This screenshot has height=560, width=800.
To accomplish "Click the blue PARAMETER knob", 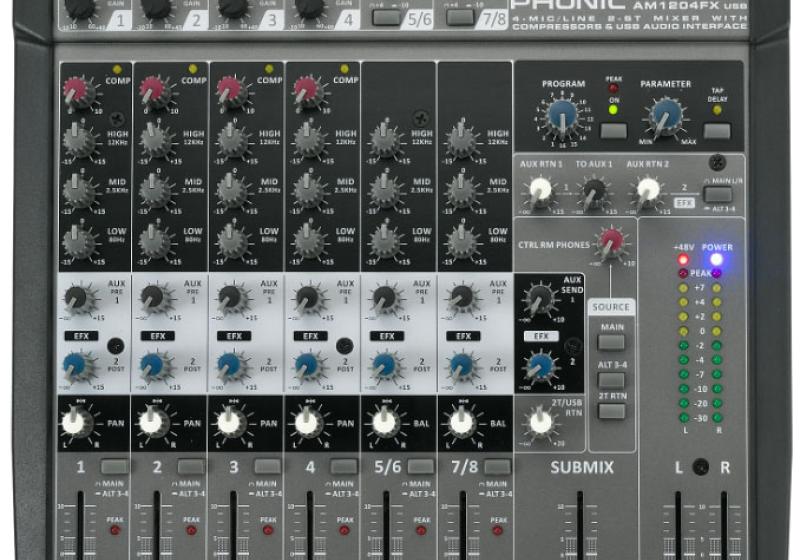I will click(664, 116).
